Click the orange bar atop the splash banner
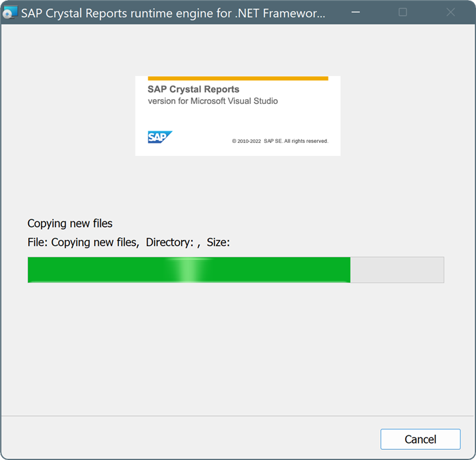476x460 pixels. 238,79
